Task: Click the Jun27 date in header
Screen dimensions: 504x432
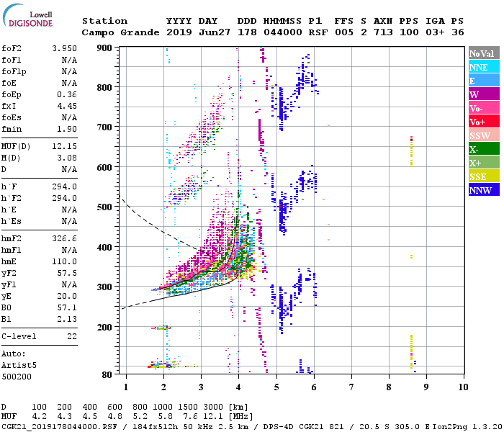Action: (215, 32)
